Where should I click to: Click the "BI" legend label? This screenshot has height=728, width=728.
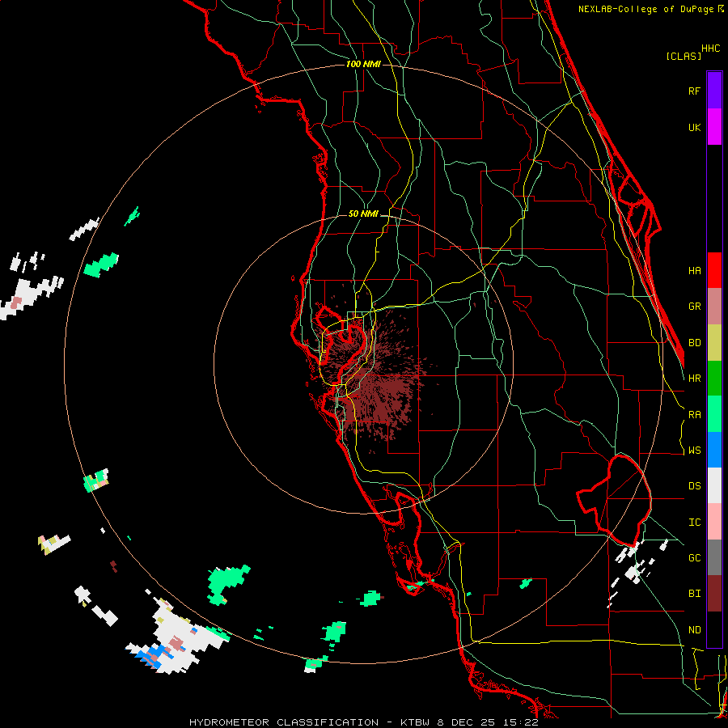click(x=694, y=594)
